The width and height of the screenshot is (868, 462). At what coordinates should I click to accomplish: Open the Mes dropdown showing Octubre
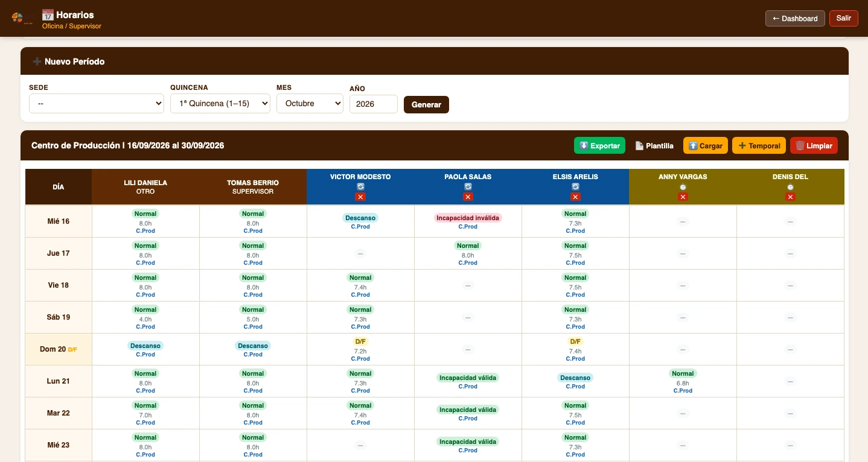310,103
